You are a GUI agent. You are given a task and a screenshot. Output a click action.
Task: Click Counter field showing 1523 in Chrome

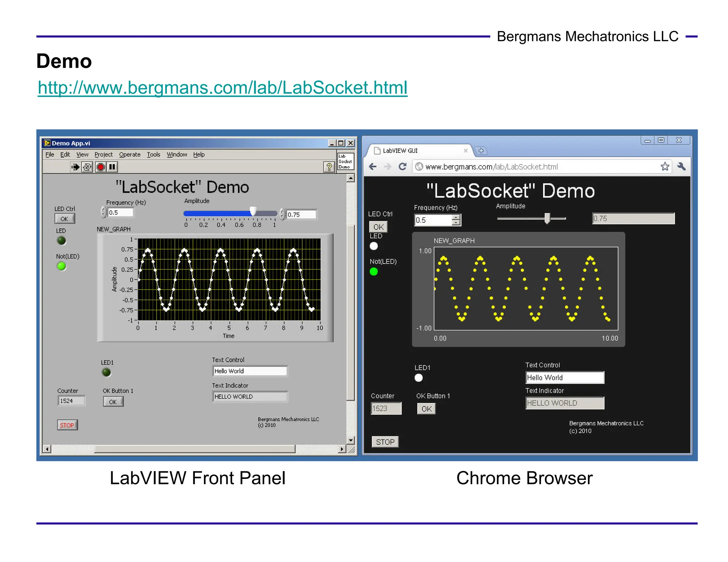pyautogui.click(x=386, y=408)
